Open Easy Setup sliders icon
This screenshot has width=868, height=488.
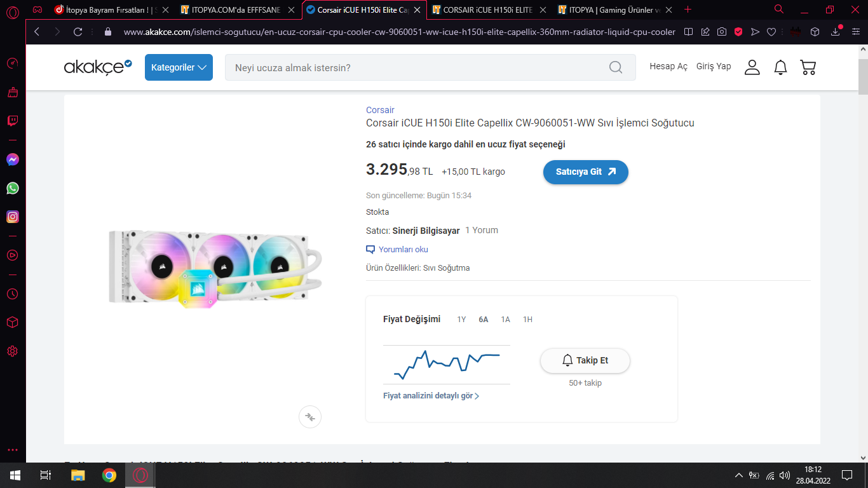point(855,32)
